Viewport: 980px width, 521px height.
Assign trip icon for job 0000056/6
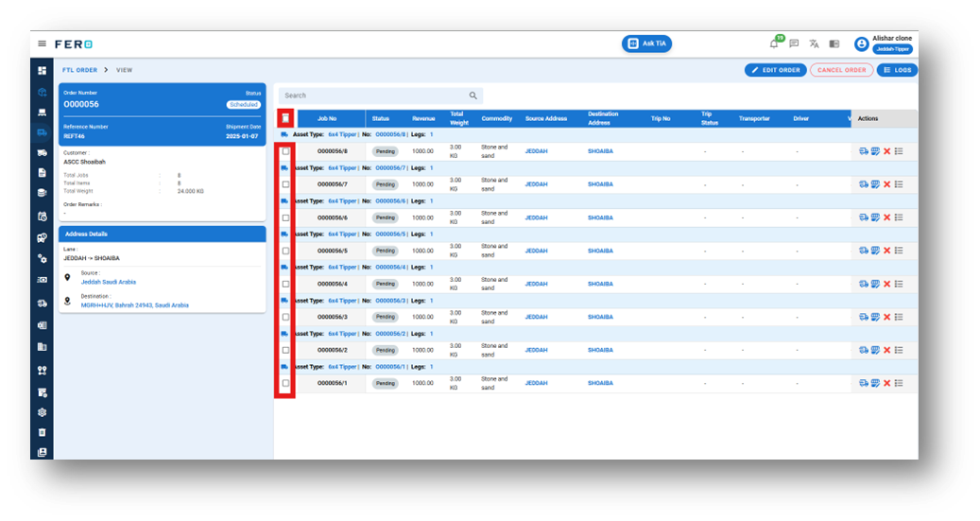coord(863,217)
